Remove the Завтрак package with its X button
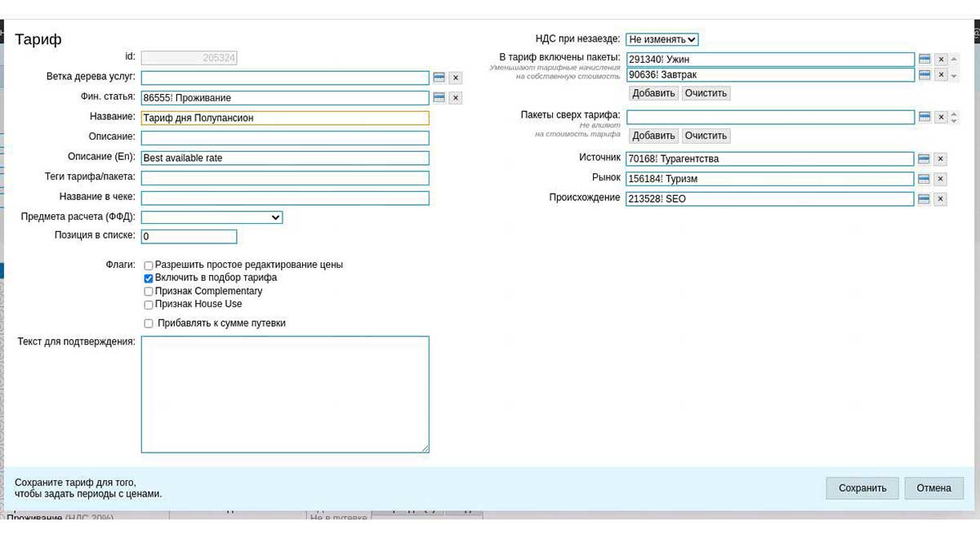The image size is (980, 535). tap(941, 75)
